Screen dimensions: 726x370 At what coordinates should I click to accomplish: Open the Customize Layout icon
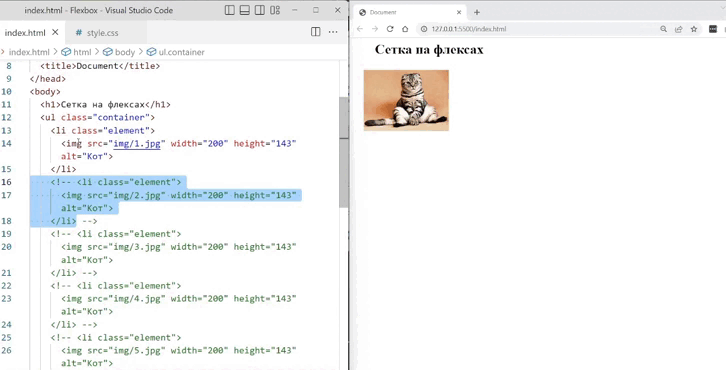click(275, 10)
